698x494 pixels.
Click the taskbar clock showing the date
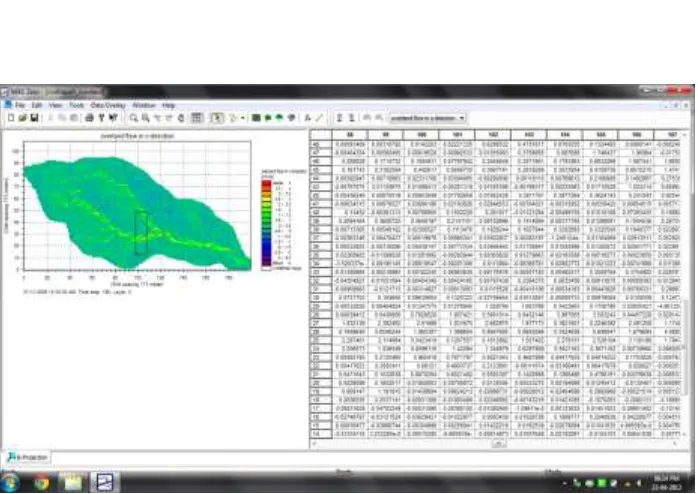(666, 482)
